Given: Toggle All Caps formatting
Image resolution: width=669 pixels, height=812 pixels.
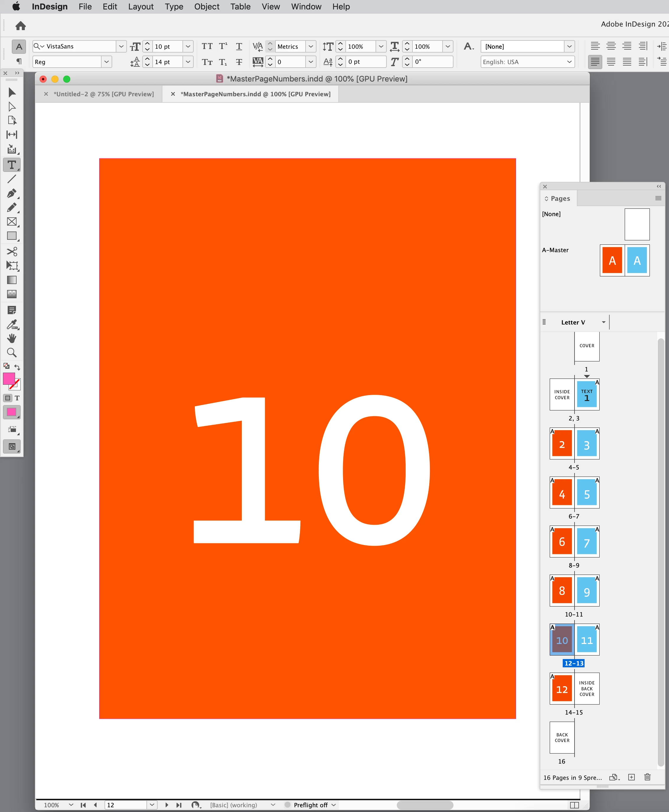Looking at the screenshot, I should 207,46.
